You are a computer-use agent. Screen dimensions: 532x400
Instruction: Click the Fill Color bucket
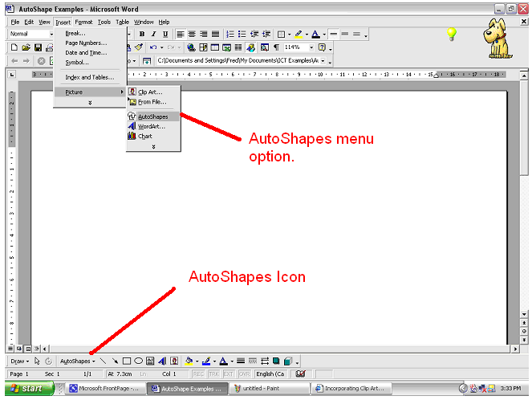[189, 361]
